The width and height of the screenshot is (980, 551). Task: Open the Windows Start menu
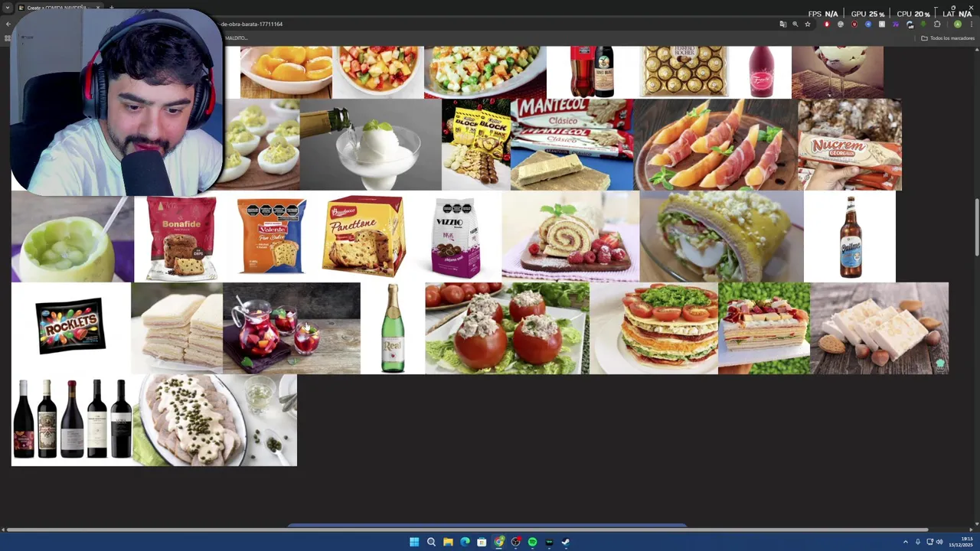414,542
